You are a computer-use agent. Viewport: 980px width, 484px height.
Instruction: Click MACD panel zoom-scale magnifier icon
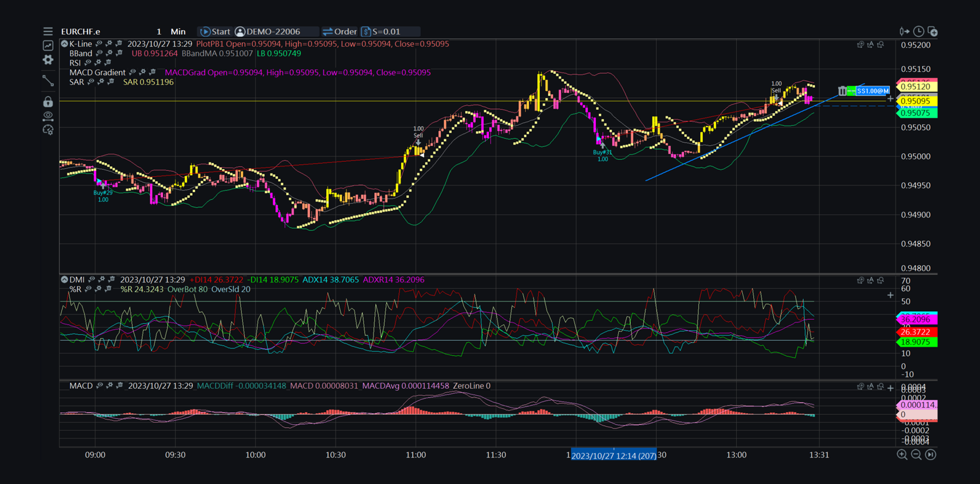point(880,386)
